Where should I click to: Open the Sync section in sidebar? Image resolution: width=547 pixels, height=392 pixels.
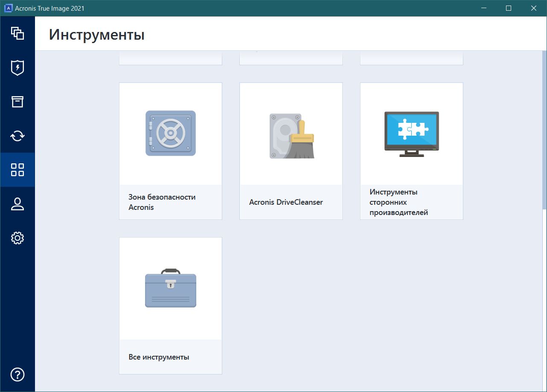17,136
